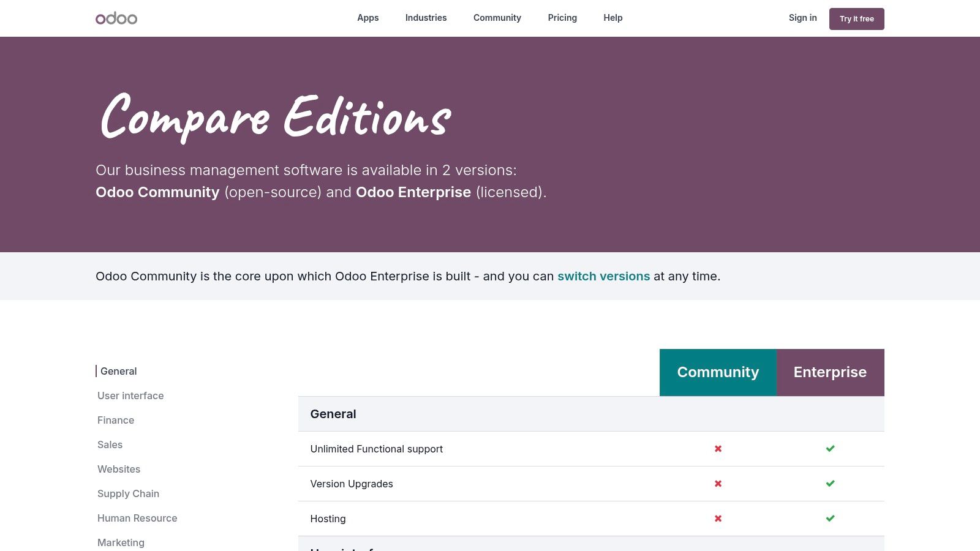980x551 pixels.
Task: Open the Help menu
Action: point(612,18)
